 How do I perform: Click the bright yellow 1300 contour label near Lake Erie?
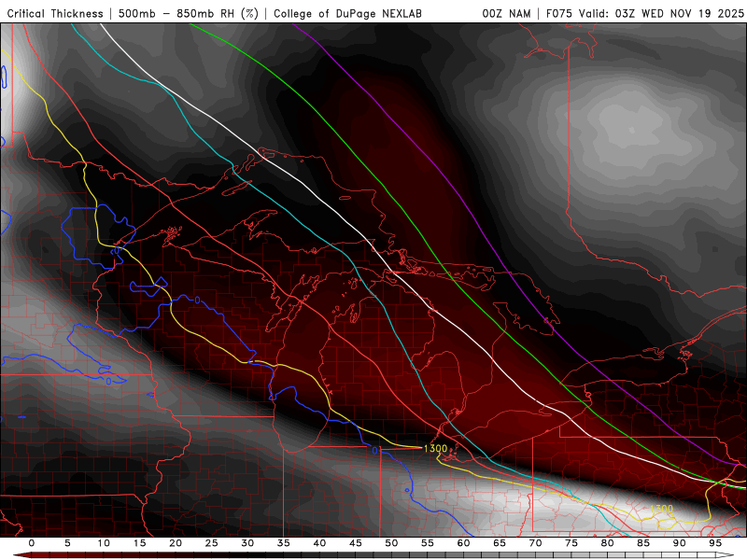tap(435, 449)
